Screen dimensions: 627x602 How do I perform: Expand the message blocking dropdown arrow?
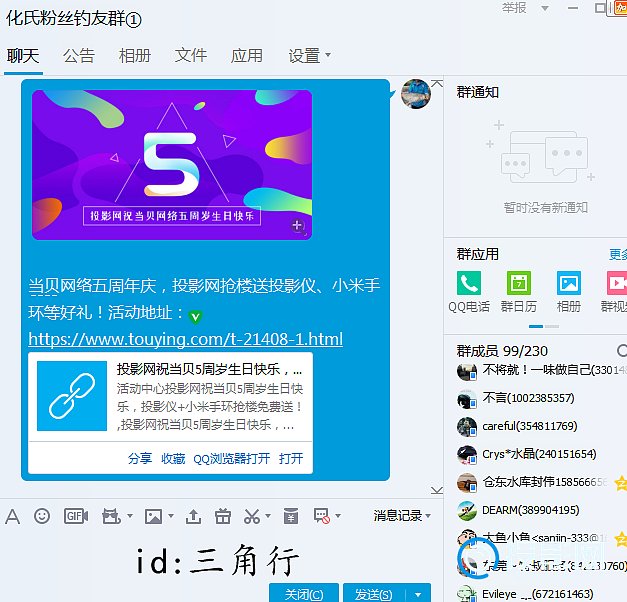coord(338,516)
